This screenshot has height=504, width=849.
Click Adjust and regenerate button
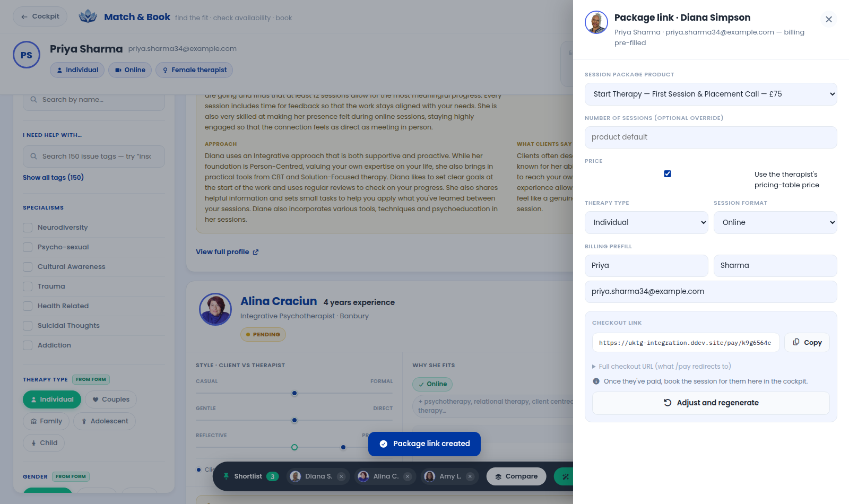711,403
